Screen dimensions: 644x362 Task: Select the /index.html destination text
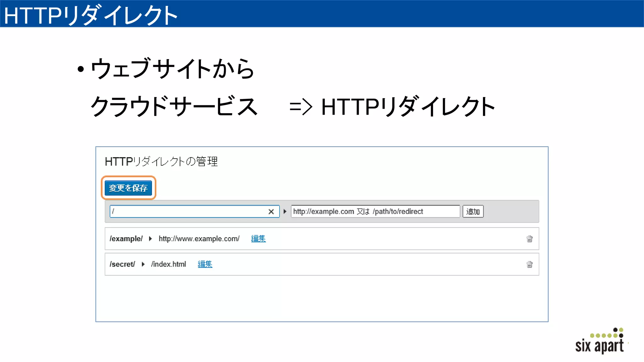point(169,264)
